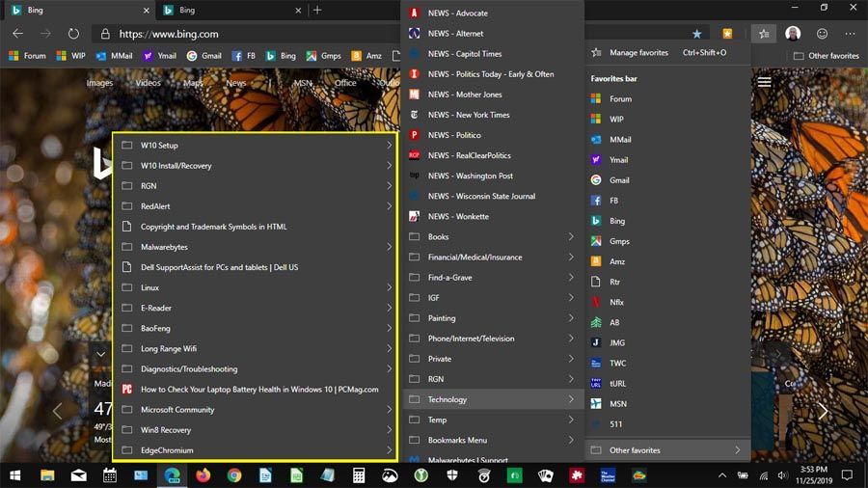Open FB favorite in side list
The height and width of the screenshot is (488, 868).
667,201
